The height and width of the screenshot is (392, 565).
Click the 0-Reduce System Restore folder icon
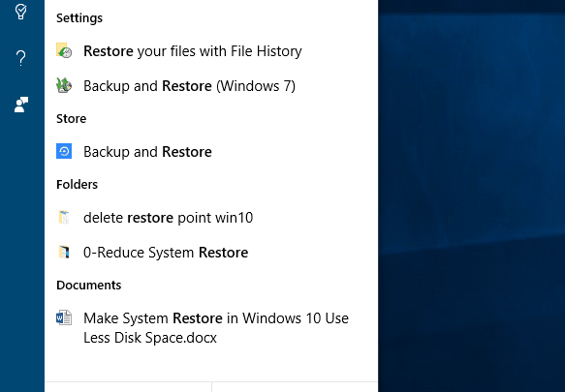(x=64, y=252)
